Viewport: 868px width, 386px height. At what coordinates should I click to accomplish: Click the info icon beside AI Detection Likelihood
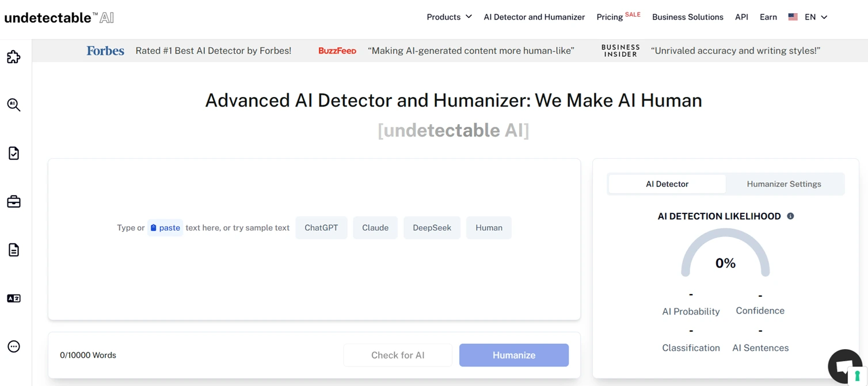[790, 216]
